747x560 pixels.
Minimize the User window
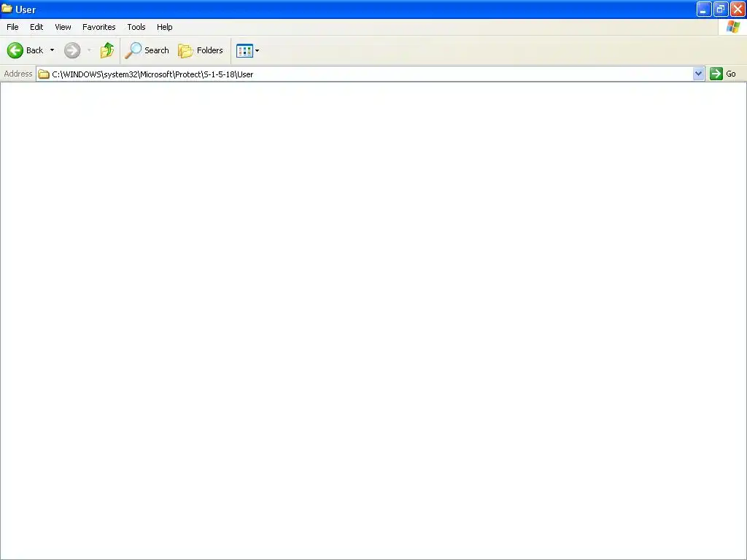click(704, 9)
